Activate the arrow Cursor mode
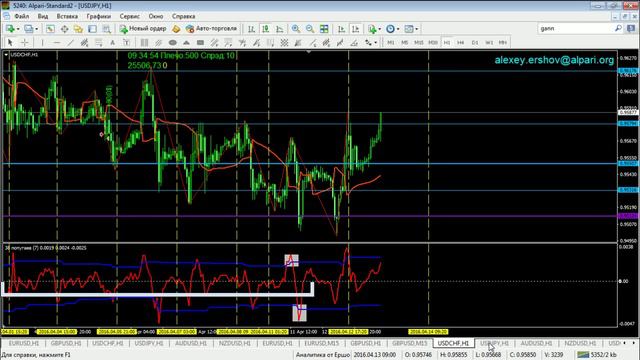The width and height of the screenshot is (640, 360). click(10, 42)
